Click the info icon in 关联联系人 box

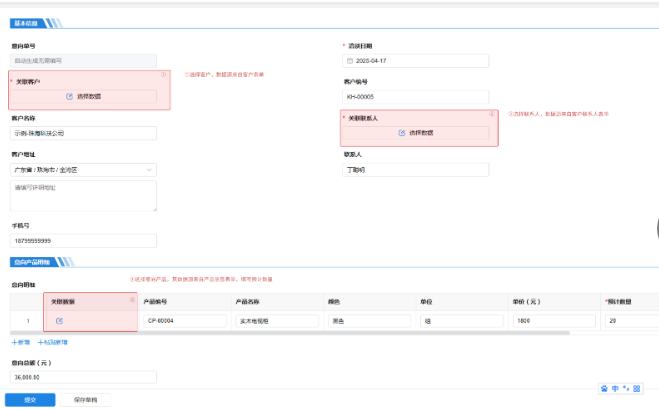(491, 116)
